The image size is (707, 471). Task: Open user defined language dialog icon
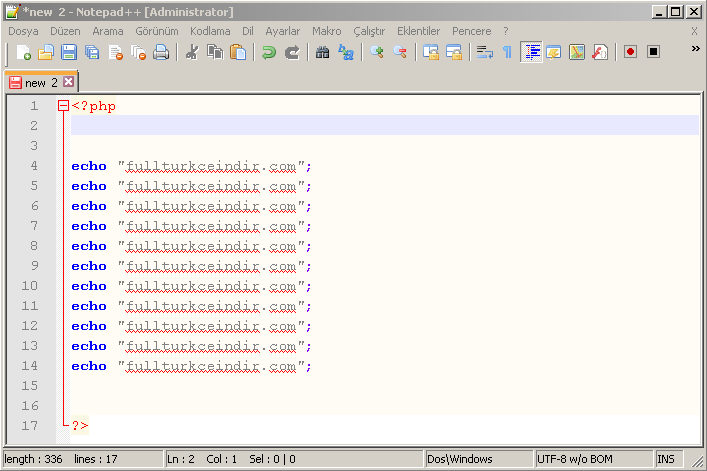[x=554, y=52]
